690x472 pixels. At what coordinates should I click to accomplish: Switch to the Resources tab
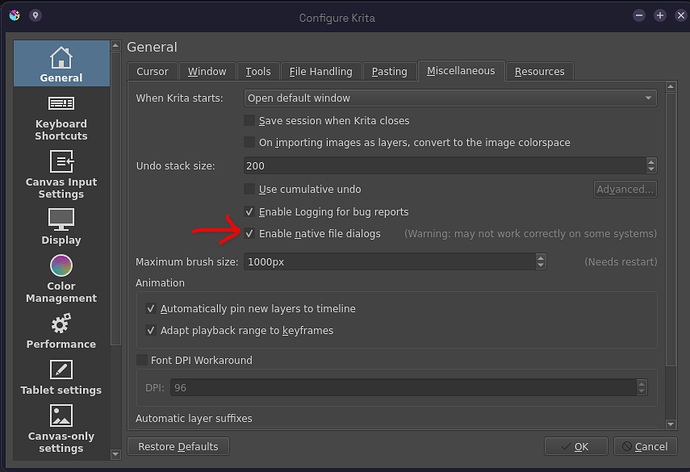pyautogui.click(x=540, y=72)
